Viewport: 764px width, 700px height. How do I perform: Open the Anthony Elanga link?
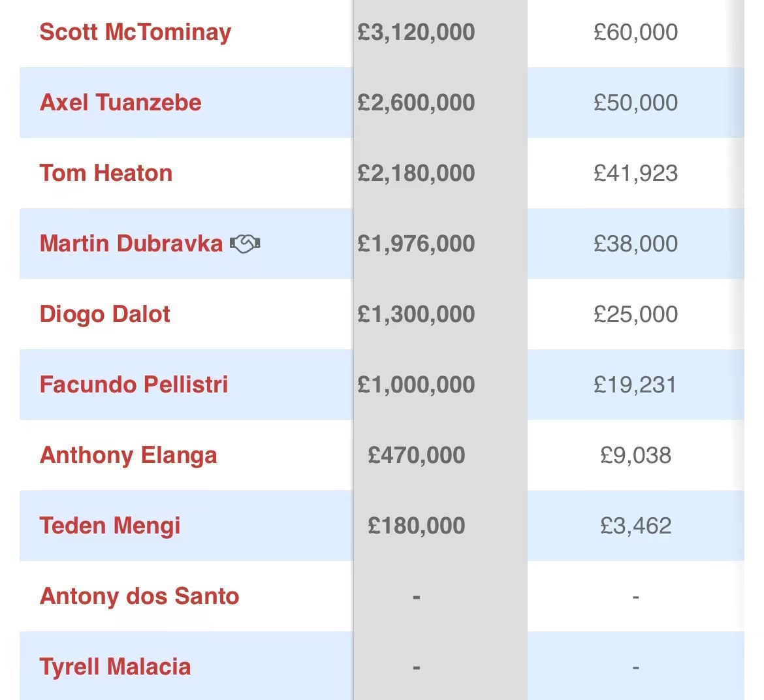pos(128,455)
